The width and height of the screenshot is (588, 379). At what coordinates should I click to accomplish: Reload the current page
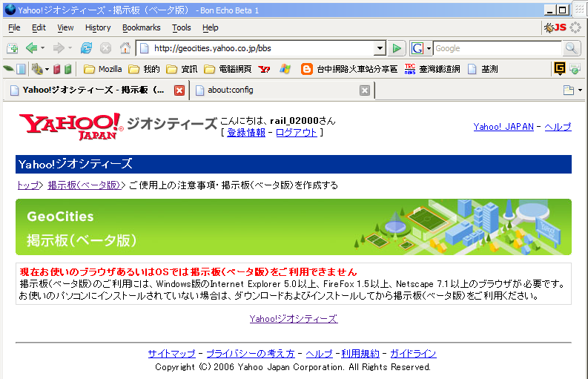pyautogui.click(x=86, y=48)
